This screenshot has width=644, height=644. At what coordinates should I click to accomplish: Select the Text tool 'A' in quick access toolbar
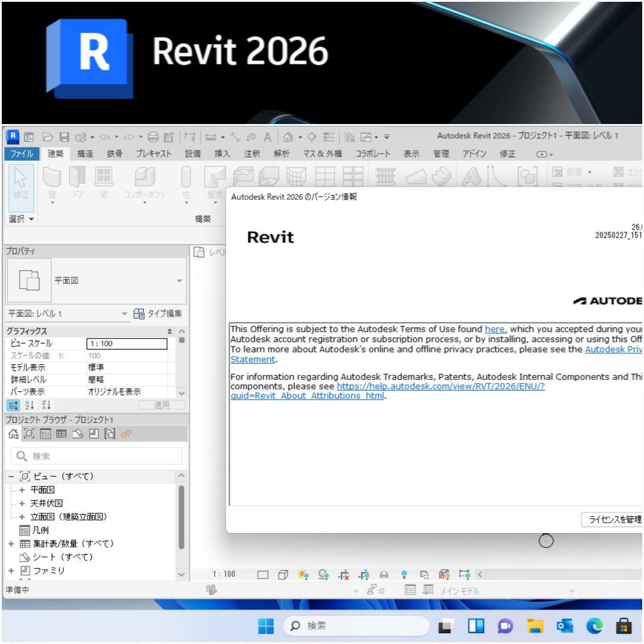268,137
